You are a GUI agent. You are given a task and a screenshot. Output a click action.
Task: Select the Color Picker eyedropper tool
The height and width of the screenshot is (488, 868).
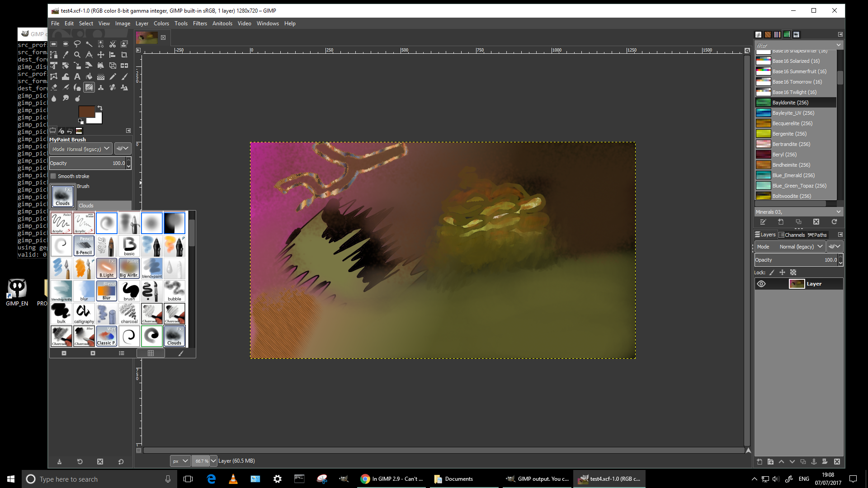pos(66,55)
